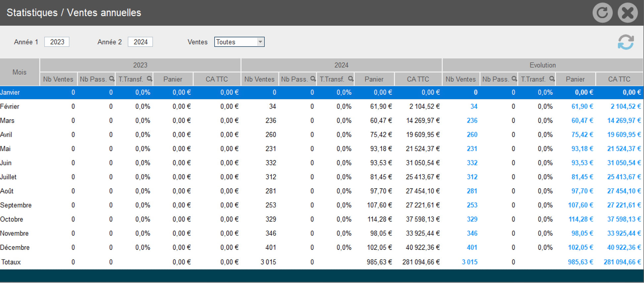The image size is (644, 283).
Task: Click blue Evolution value 34 in Février
Action: (474, 106)
